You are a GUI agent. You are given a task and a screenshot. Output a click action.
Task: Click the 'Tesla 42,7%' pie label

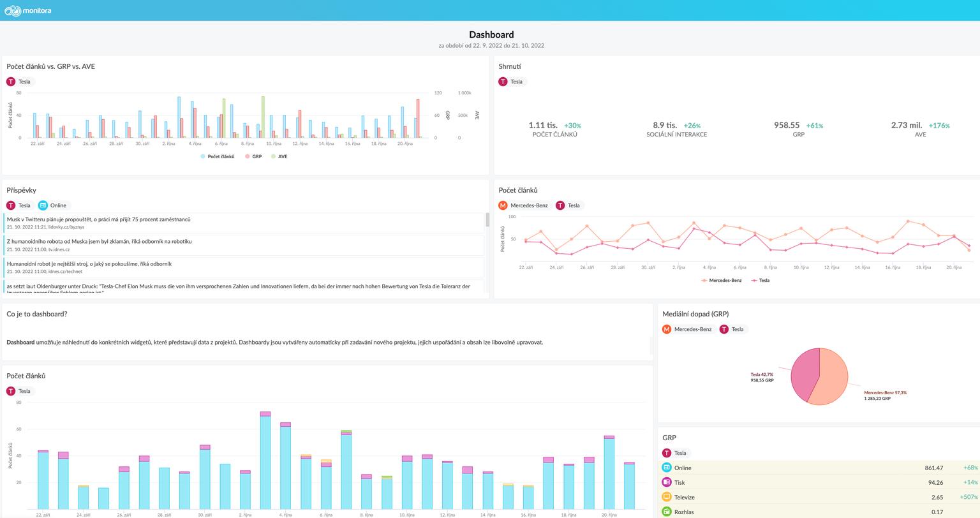[x=762, y=374]
